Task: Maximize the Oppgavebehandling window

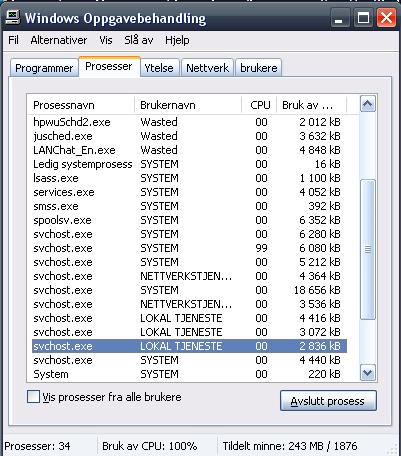Action: pyautogui.click(x=363, y=18)
